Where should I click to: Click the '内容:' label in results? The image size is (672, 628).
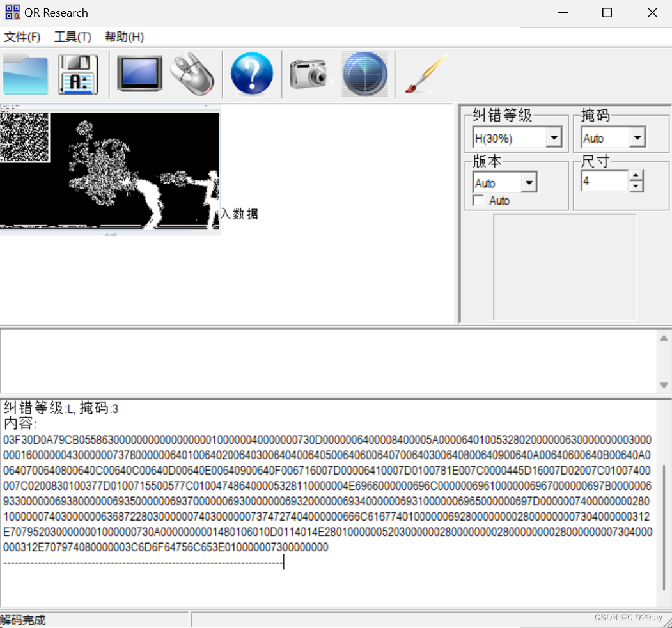20,423
